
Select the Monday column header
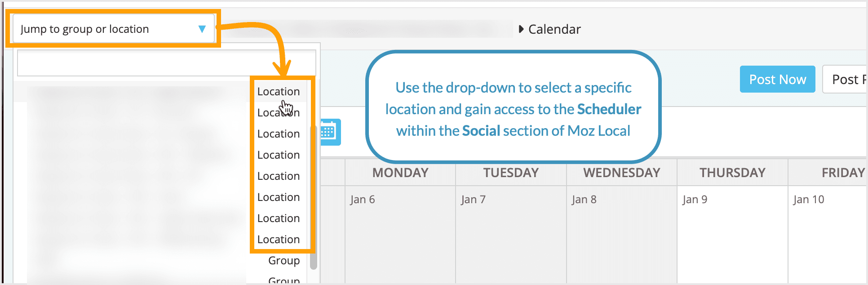point(400,172)
